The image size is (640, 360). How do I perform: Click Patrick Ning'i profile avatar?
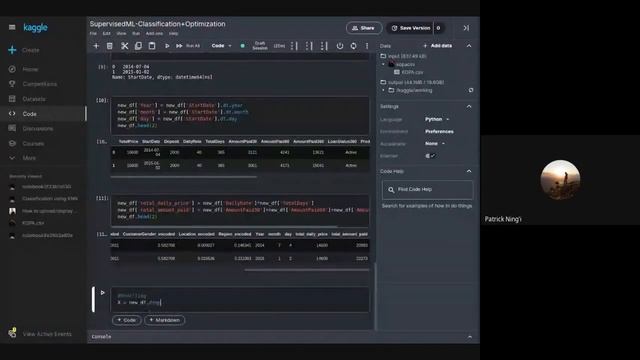click(x=560, y=180)
